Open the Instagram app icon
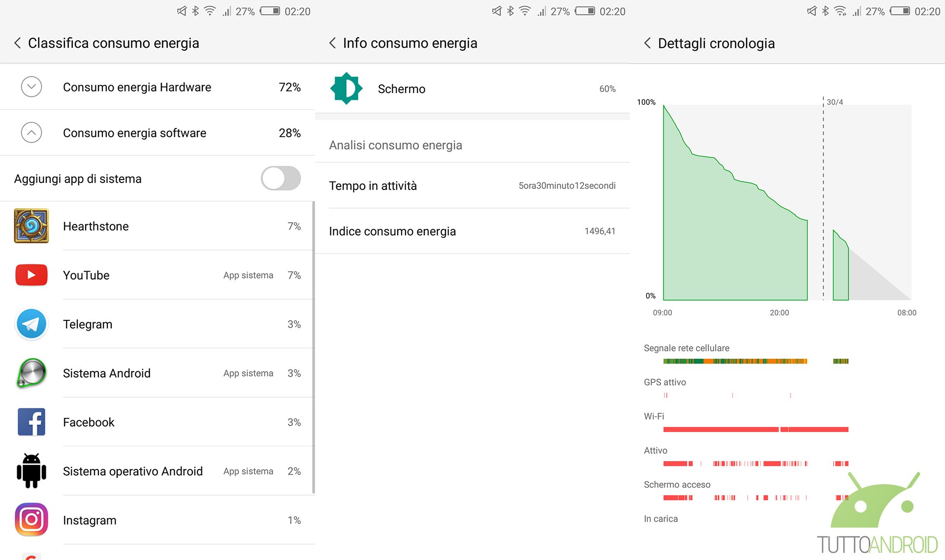 click(x=31, y=520)
